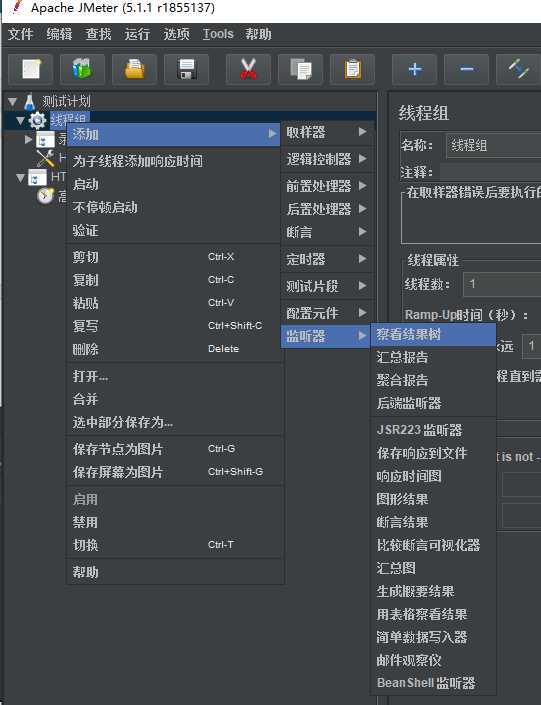Choose 切换 in the context menu
541x705 pixels.
[x=174, y=545]
